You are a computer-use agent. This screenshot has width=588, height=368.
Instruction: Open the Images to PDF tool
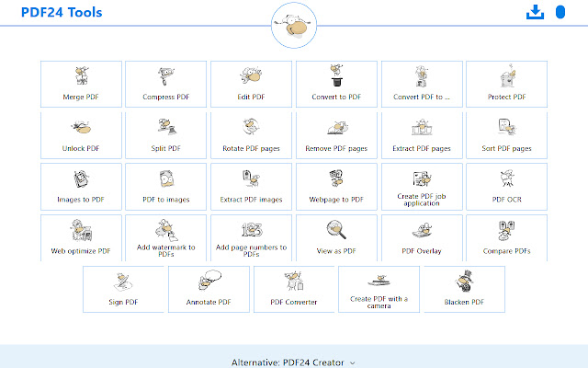[x=81, y=187]
